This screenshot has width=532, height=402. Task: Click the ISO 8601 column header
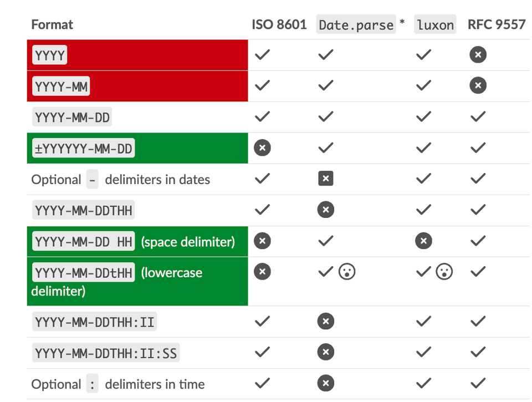279,24
